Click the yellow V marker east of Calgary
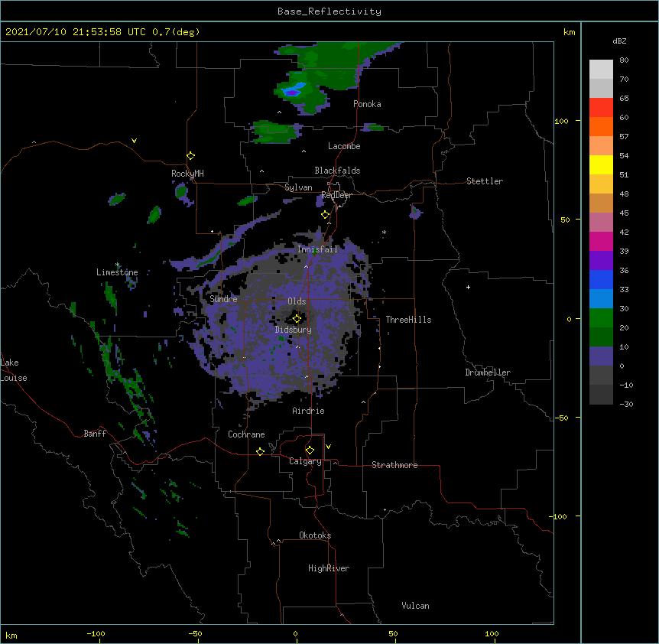This screenshot has height=644, width=659. [328, 447]
